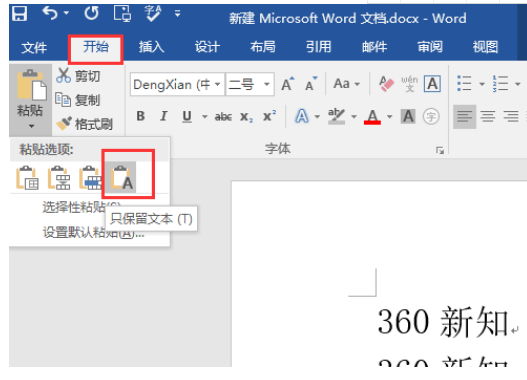Open the undo history dropdown arrow
Viewport: 527px width, 380px height.
click(66, 13)
